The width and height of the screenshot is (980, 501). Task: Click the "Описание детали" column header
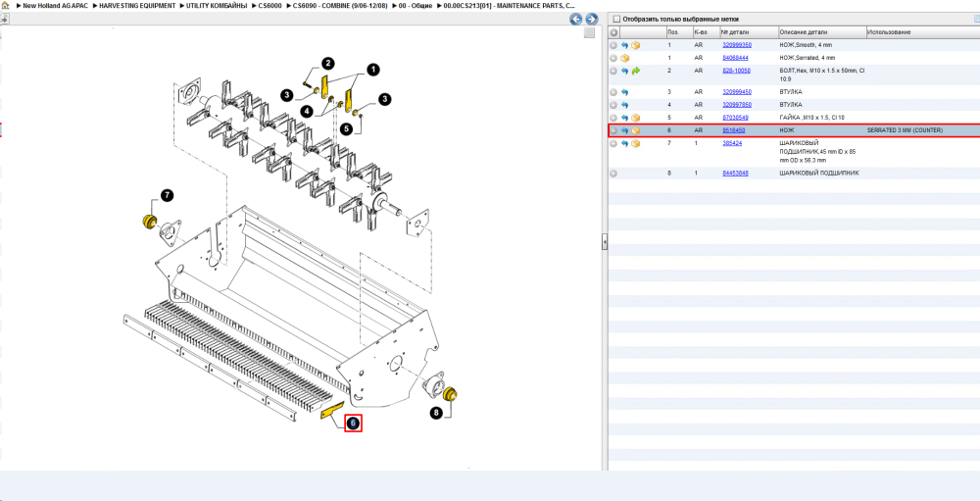click(804, 32)
